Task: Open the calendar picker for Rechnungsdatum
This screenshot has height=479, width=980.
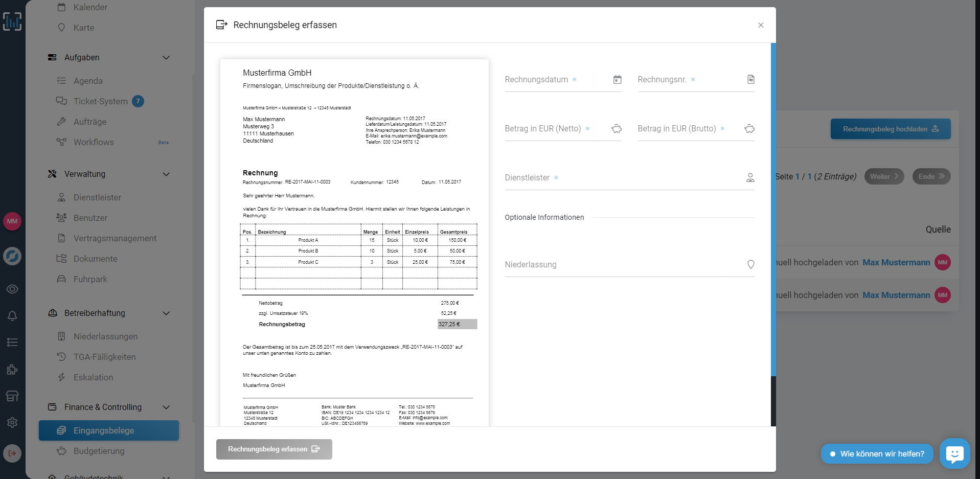Action: pyautogui.click(x=617, y=79)
